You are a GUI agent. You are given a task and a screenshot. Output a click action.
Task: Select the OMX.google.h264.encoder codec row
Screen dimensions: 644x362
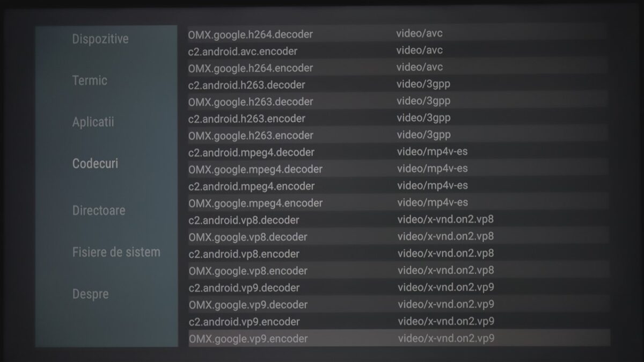(250, 68)
